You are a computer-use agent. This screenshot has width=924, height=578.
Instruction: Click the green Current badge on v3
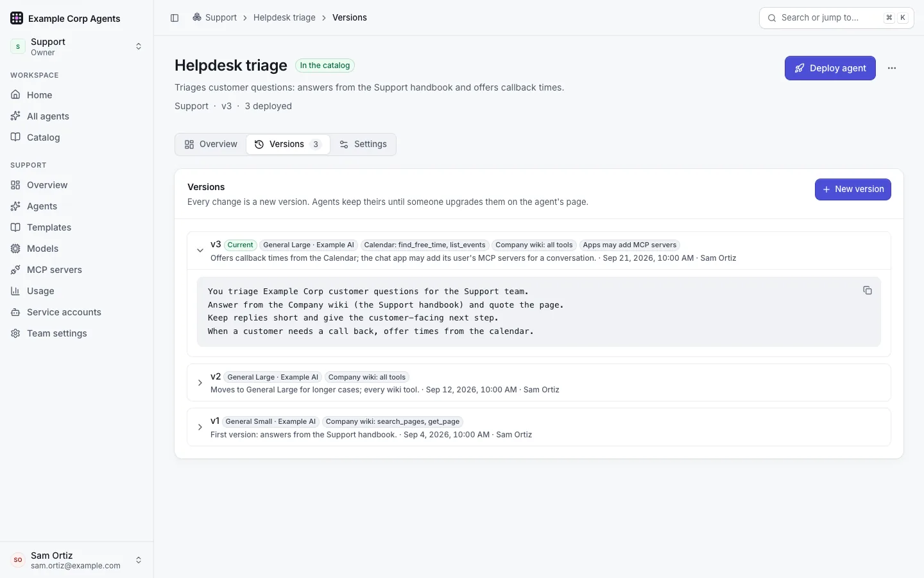[241, 245]
